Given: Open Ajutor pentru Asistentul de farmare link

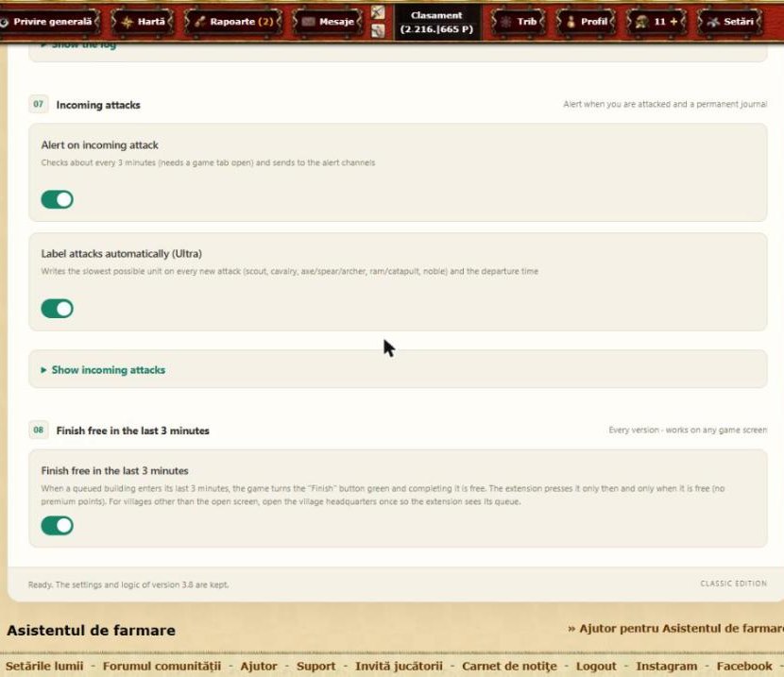Looking at the screenshot, I should tap(676, 629).
